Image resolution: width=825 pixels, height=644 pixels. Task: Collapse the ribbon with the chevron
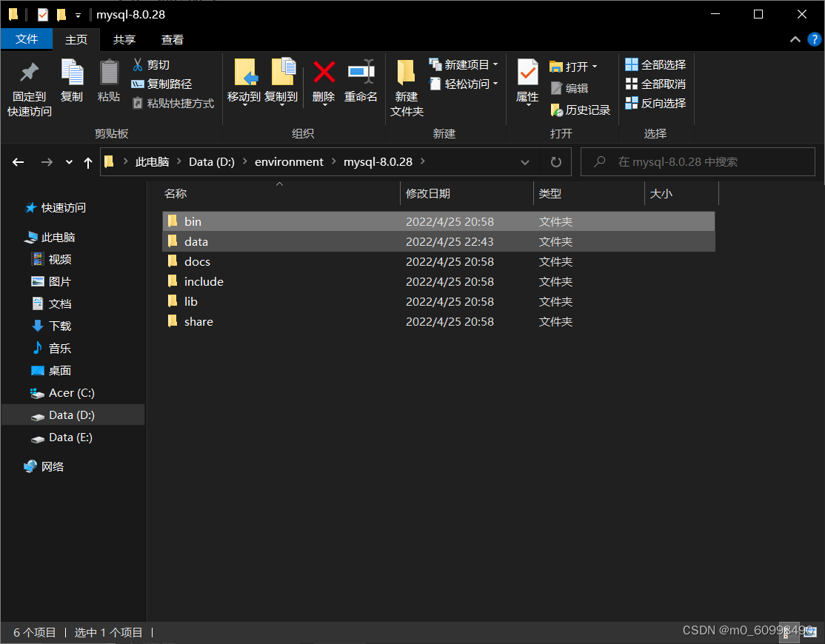[795, 40]
